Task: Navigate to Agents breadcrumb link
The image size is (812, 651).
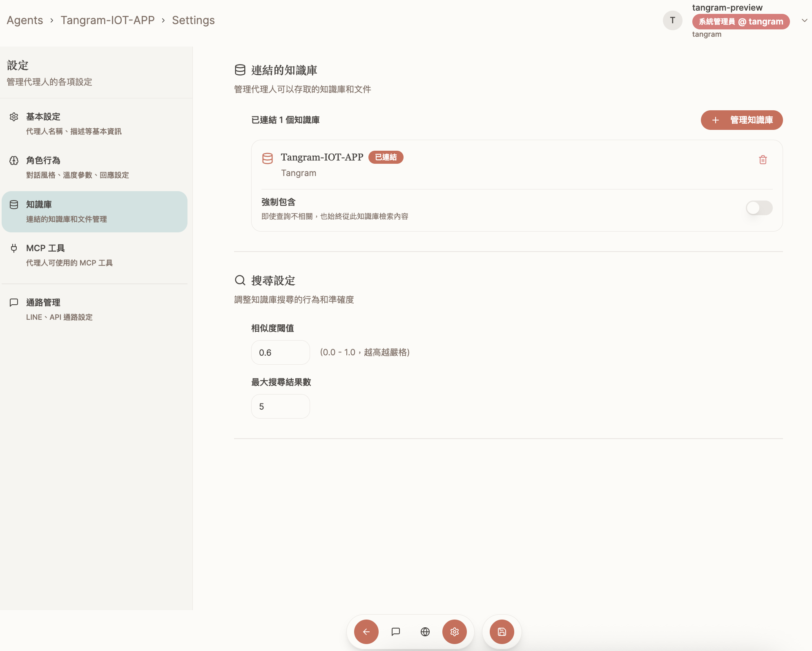Action: pos(25,20)
